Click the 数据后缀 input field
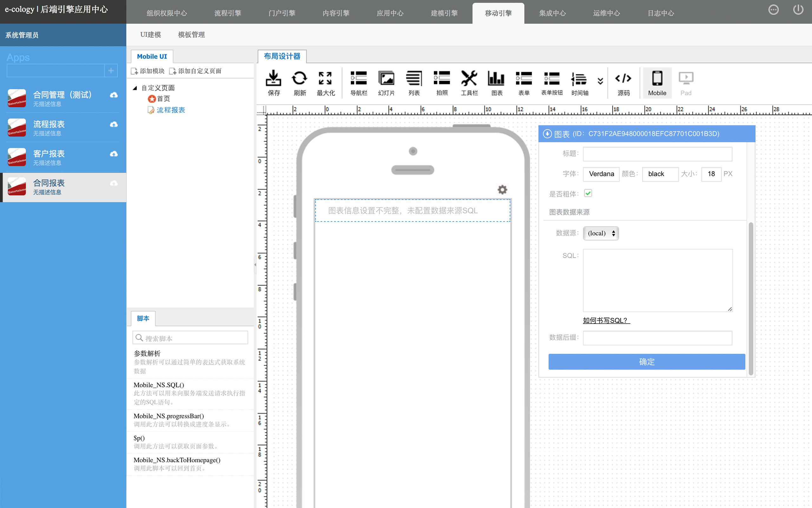The height and width of the screenshot is (508, 812). pos(657,338)
